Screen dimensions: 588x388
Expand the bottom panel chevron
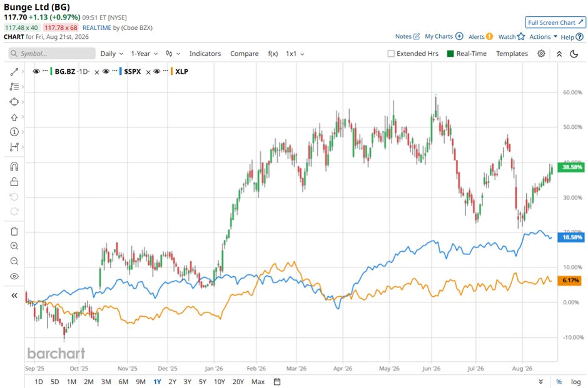(x=540, y=382)
